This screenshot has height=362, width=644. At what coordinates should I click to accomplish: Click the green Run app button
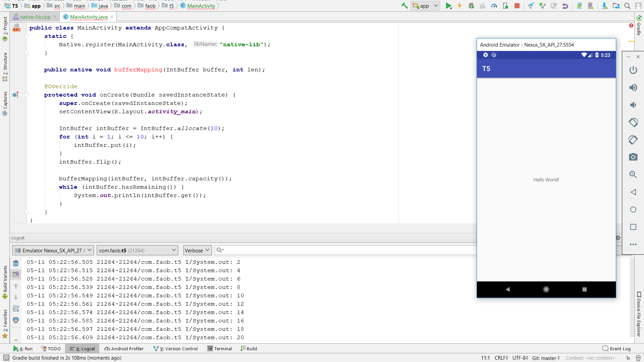tap(448, 6)
